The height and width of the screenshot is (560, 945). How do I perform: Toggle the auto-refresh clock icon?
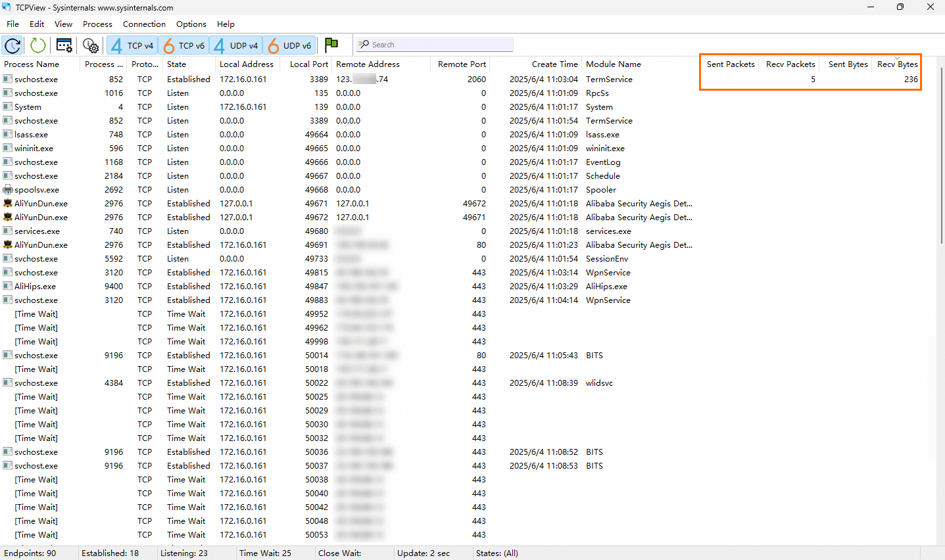[12, 45]
